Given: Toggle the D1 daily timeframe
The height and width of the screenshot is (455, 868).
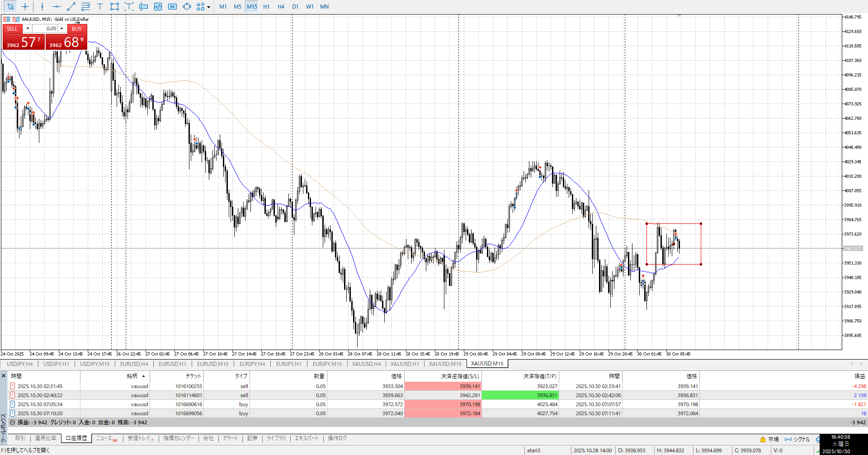Looking at the screenshot, I should click(x=295, y=7).
